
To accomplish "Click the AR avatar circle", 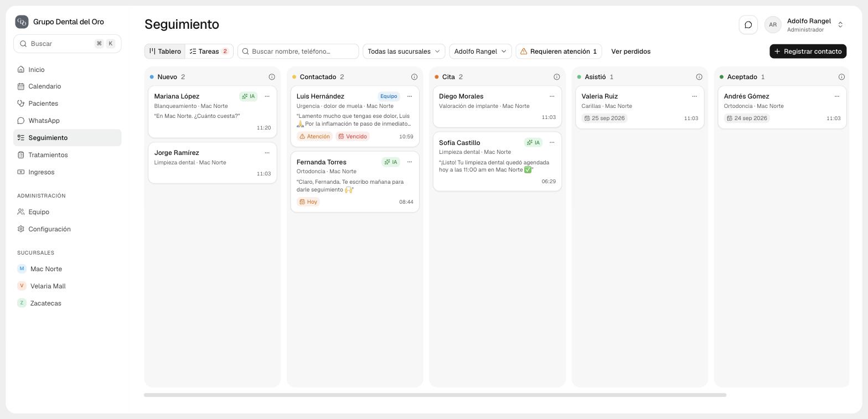I will (773, 24).
